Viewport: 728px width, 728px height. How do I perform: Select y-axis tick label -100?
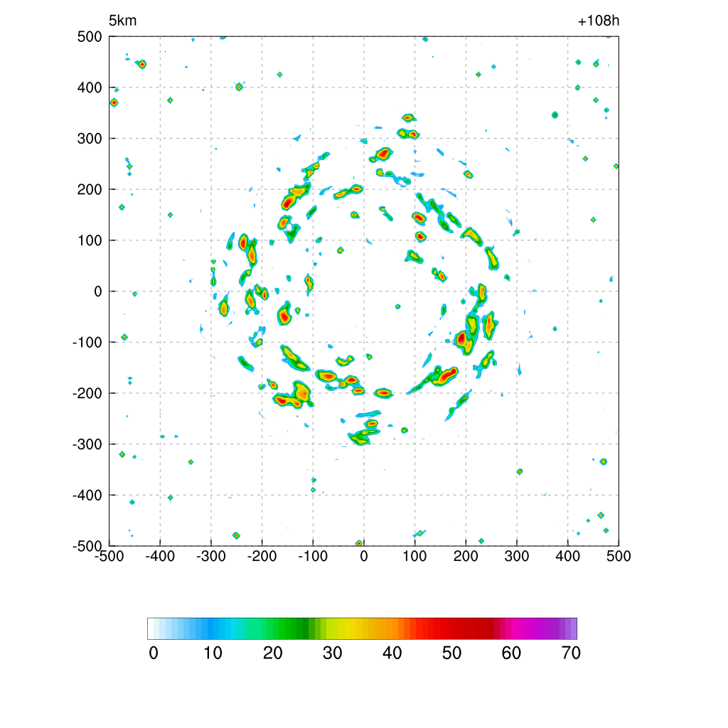(87, 342)
